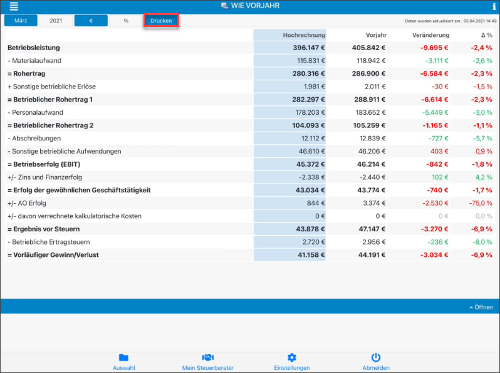Viewport: 500px width, 373px height.
Task: Click the Personalaufwand row label
Action: tap(37, 113)
